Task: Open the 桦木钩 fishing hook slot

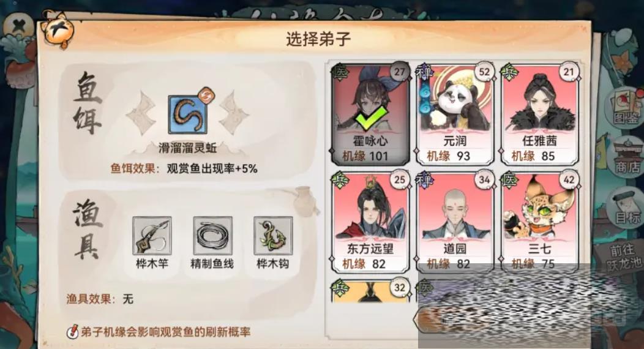Action: [x=273, y=236]
